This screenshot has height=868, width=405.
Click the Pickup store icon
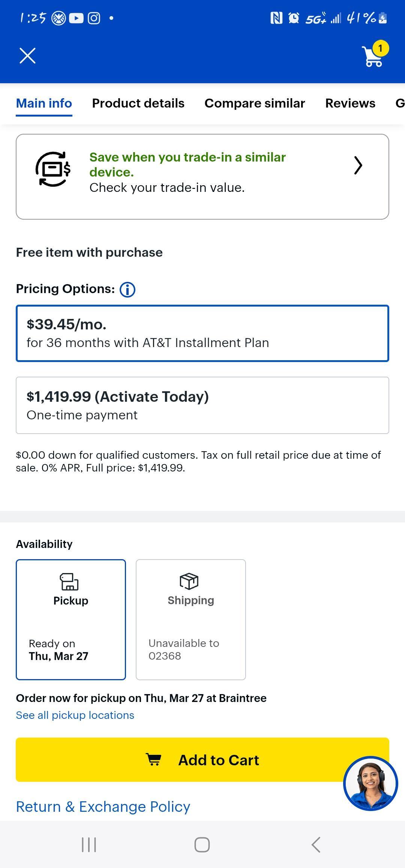coord(70,581)
